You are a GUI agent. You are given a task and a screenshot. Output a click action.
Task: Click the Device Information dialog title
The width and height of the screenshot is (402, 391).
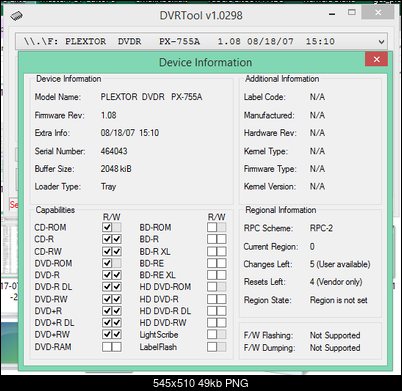205,62
